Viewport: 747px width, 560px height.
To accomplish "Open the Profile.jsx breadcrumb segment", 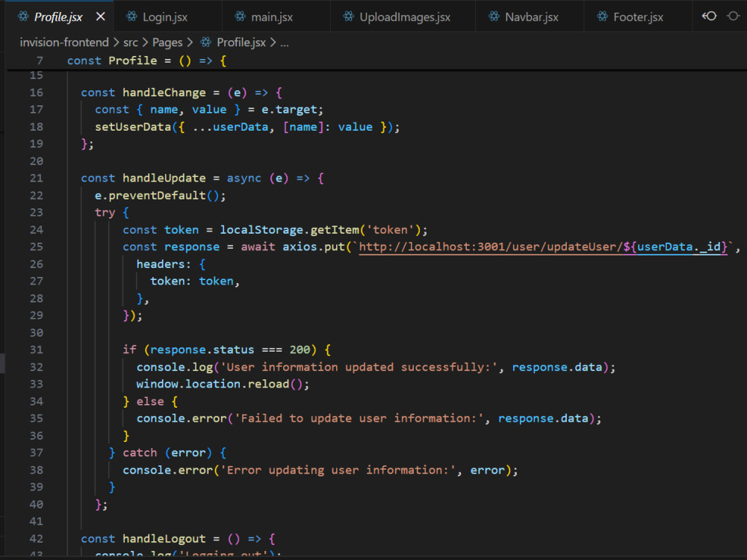I will point(241,43).
